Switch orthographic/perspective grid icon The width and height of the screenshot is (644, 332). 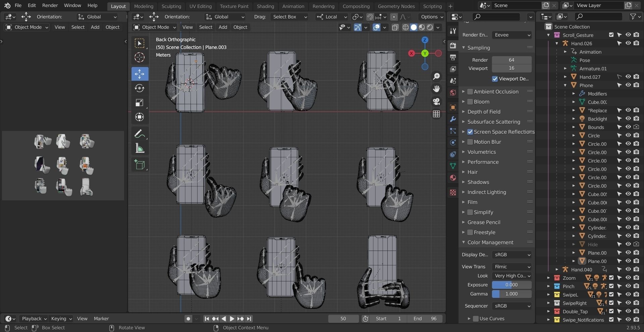[436, 114]
